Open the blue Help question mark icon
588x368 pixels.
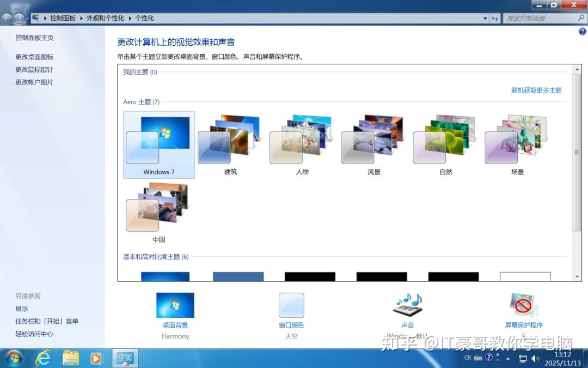[488, 357]
